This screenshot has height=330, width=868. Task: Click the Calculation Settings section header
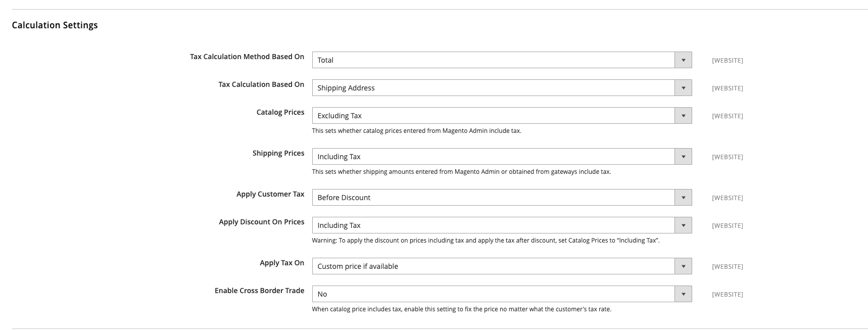(56, 25)
